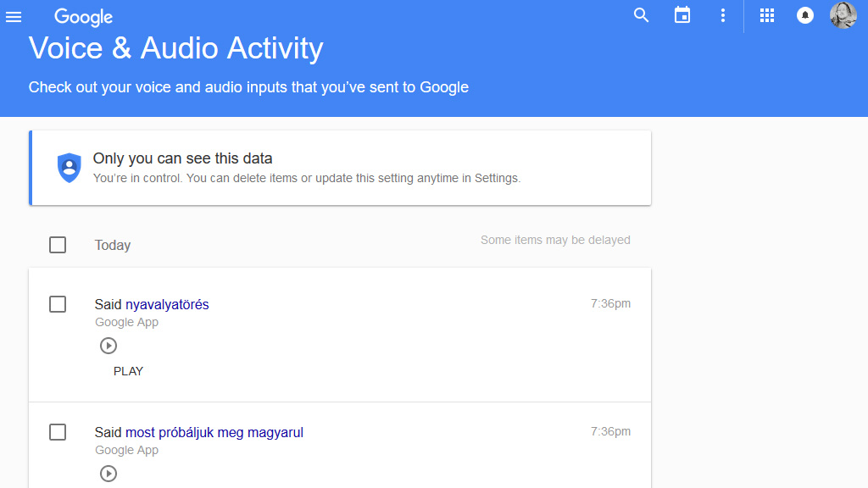Play the nyavalyatörés recording
Viewport: 868px width, 488px height.
pyautogui.click(x=108, y=346)
